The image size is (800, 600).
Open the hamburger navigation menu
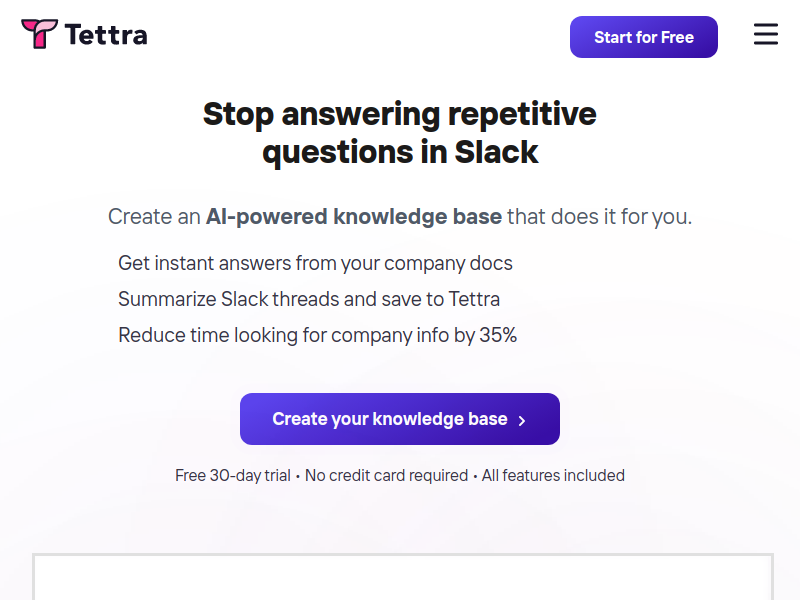[x=766, y=34]
